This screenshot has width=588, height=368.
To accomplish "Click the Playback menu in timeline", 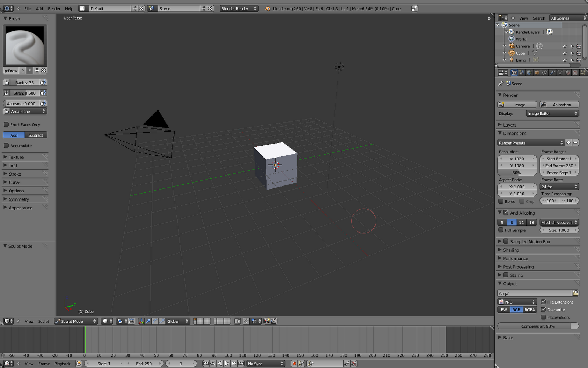I will (x=62, y=364).
